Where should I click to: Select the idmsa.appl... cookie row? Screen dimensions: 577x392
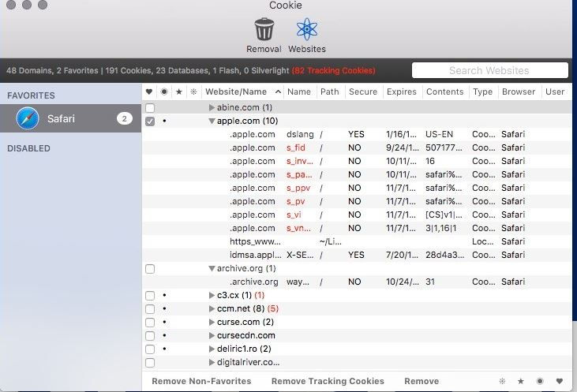pyautogui.click(x=357, y=255)
